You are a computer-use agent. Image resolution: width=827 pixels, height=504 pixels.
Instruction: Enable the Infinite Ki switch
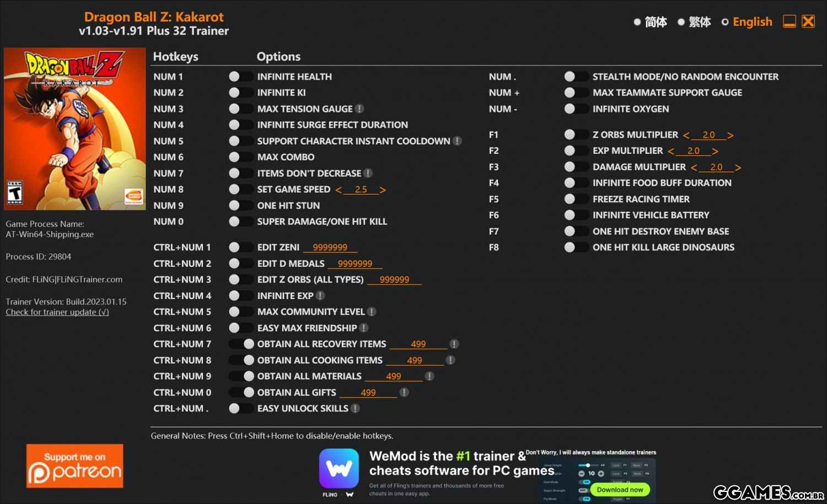[x=240, y=93]
